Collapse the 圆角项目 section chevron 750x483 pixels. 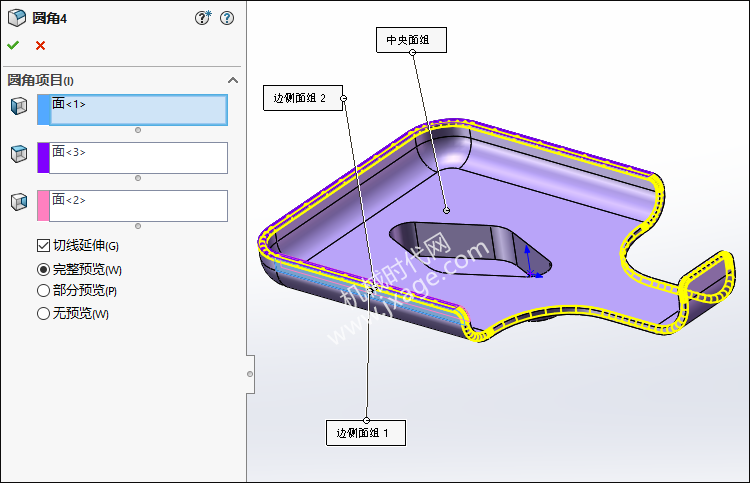point(233,80)
